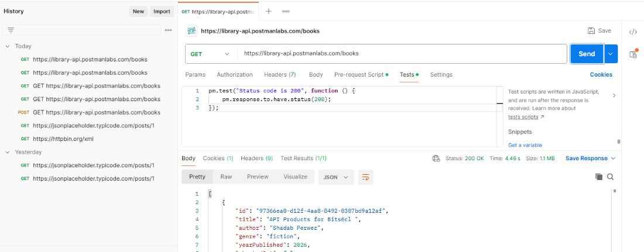Select the Pretty view mode
Screen dimensions: 644x252
pyautogui.click(x=197, y=177)
